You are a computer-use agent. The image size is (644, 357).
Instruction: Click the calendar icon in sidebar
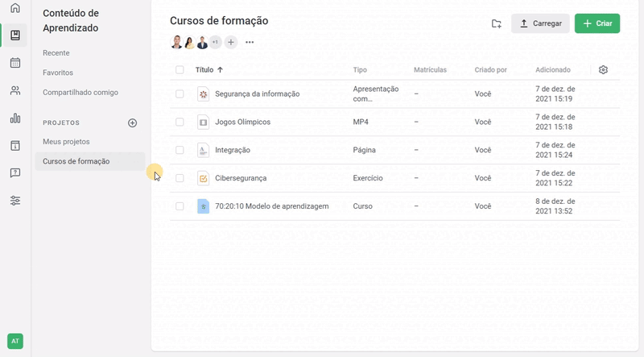click(x=14, y=63)
